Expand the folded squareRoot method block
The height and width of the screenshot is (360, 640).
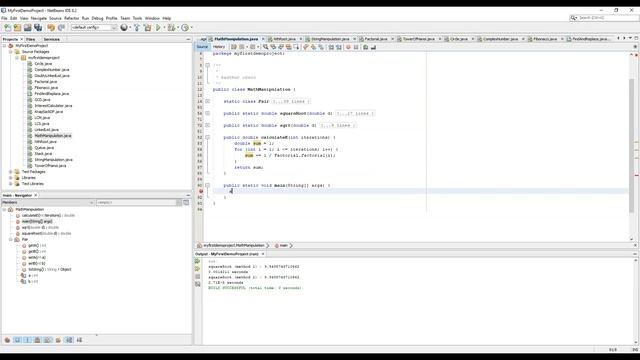click(207, 113)
